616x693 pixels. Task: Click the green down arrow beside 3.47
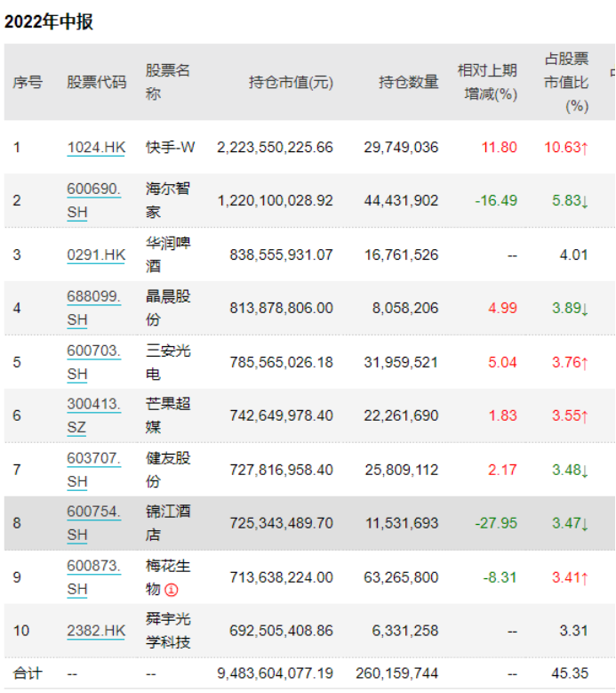(x=584, y=523)
